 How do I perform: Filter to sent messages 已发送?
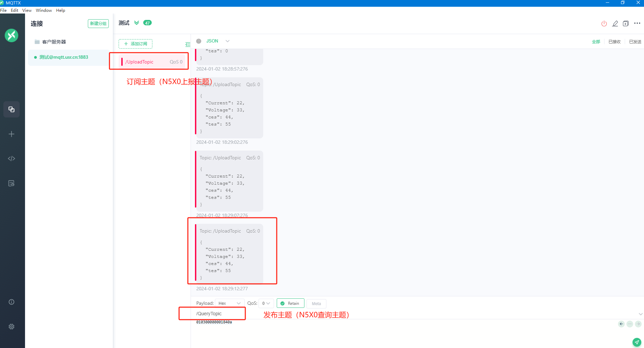635,42
